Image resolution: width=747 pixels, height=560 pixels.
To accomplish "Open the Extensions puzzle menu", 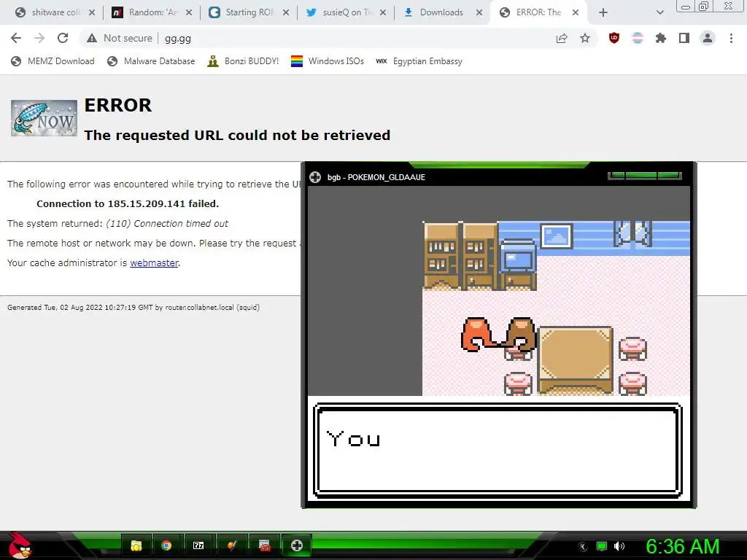I will coord(661,38).
